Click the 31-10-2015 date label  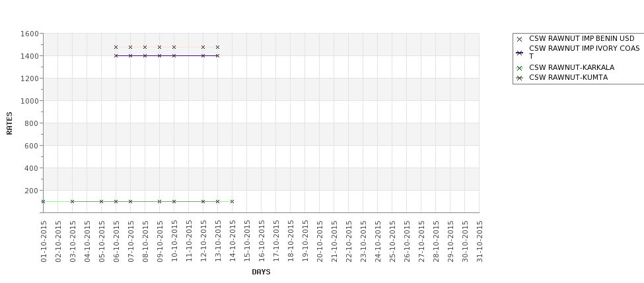480,241
